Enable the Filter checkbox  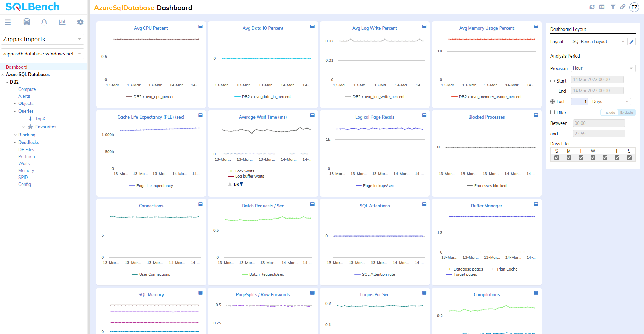coord(552,112)
